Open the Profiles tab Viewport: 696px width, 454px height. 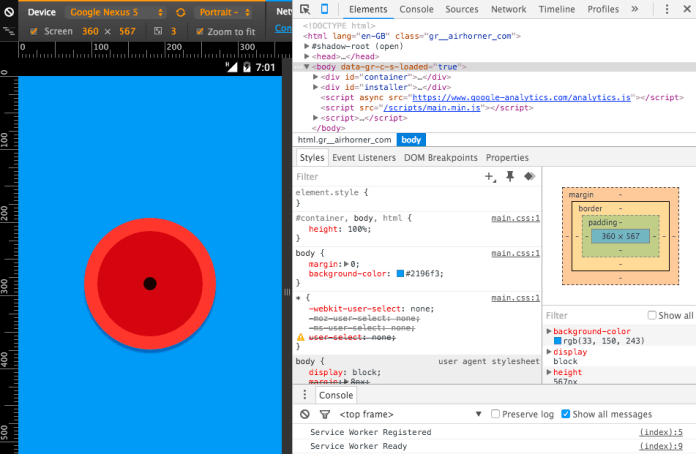603,9
